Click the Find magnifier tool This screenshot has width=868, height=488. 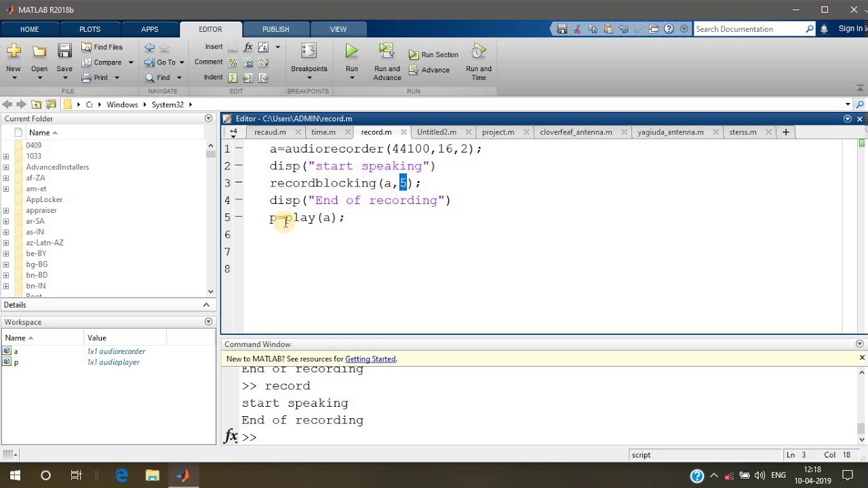coord(158,78)
